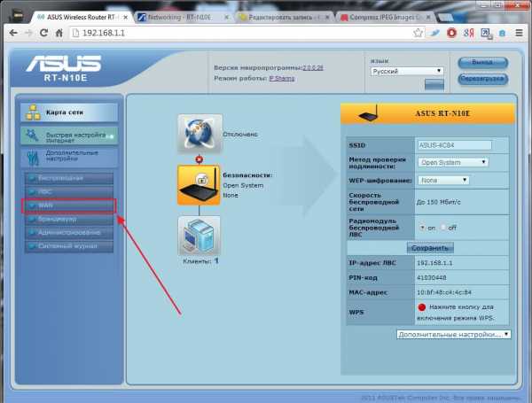This screenshot has width=532, height=403.
Task: Click the blue bird extension icon
Action: click(x=434, y=33)
